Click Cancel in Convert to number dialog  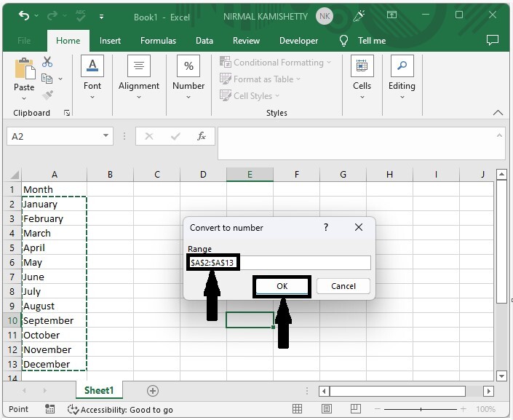[343, 286]
